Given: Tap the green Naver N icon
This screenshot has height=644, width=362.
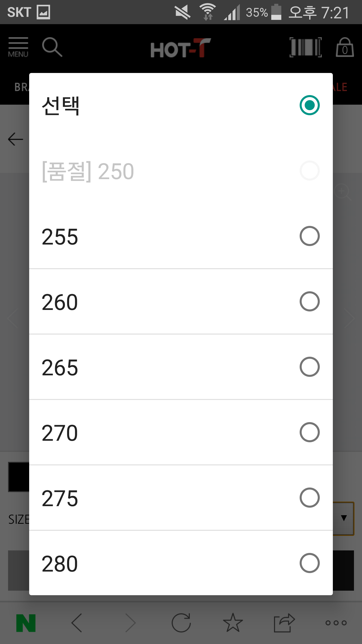Looking at the screenshot, I should (x=26, y=623).
